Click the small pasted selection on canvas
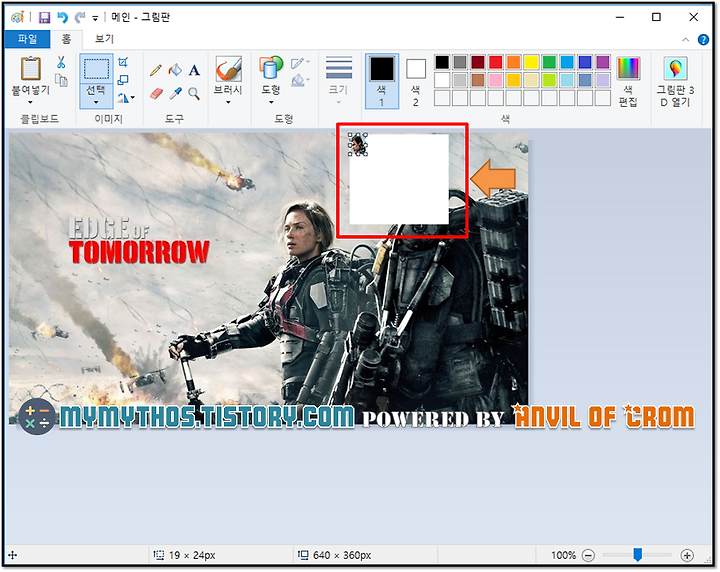This screenshot has width=720, height=572. click(358, 145)
